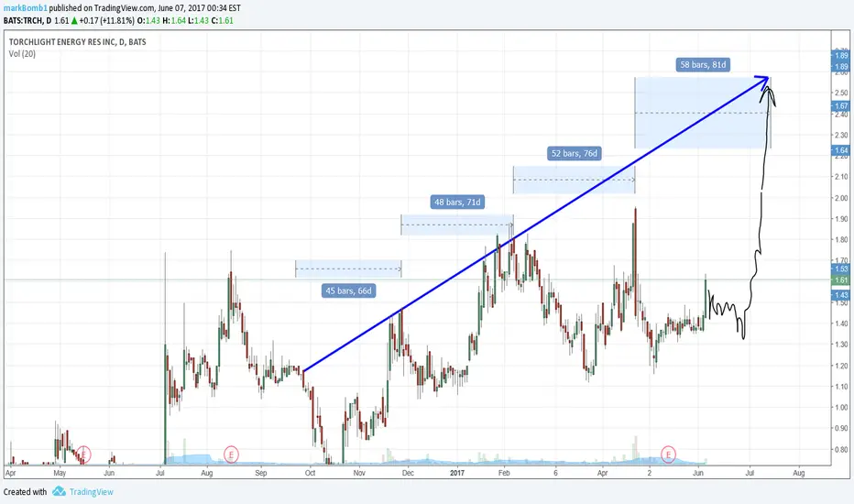Click the 2.00 price axis label
Screen dimensions: 854x504
[x=841, y=198]
